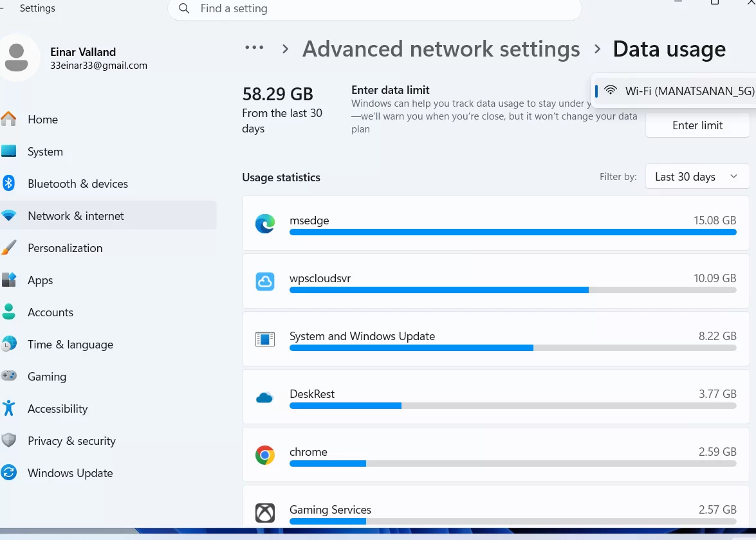Open Accessibility settings page

pyautogui.click(x=109, y=408)
